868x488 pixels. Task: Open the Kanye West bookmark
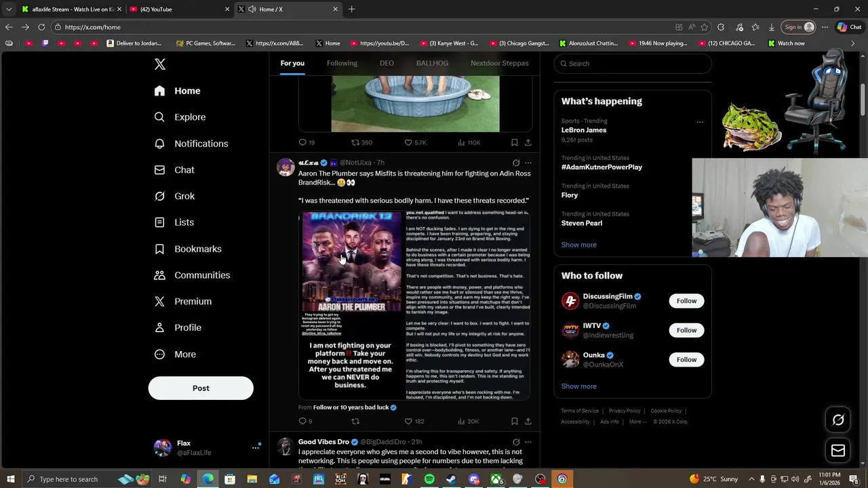click(449, 43)
